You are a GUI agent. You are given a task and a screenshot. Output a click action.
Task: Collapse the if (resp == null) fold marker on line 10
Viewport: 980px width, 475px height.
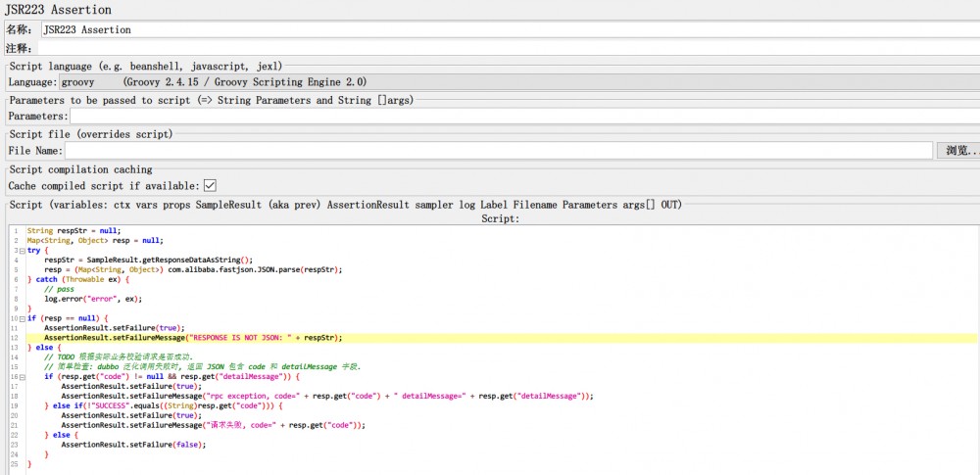(22, 318)
